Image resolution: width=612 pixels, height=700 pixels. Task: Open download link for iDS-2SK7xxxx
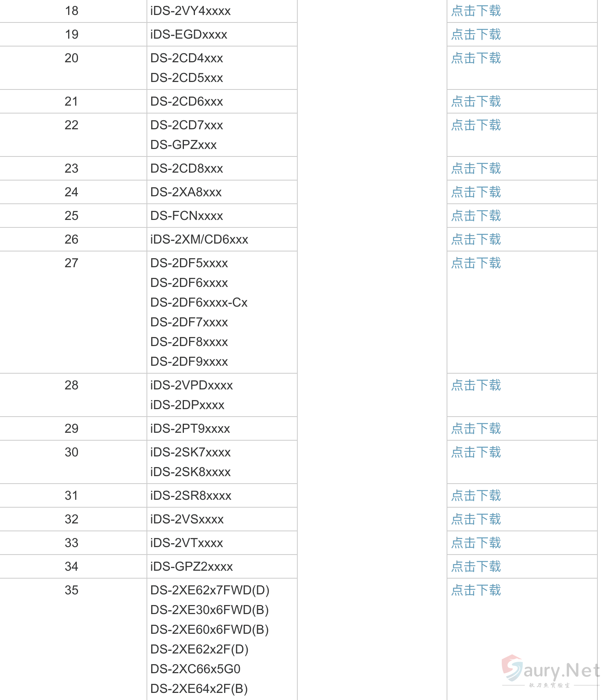click(x=476, y=452)
